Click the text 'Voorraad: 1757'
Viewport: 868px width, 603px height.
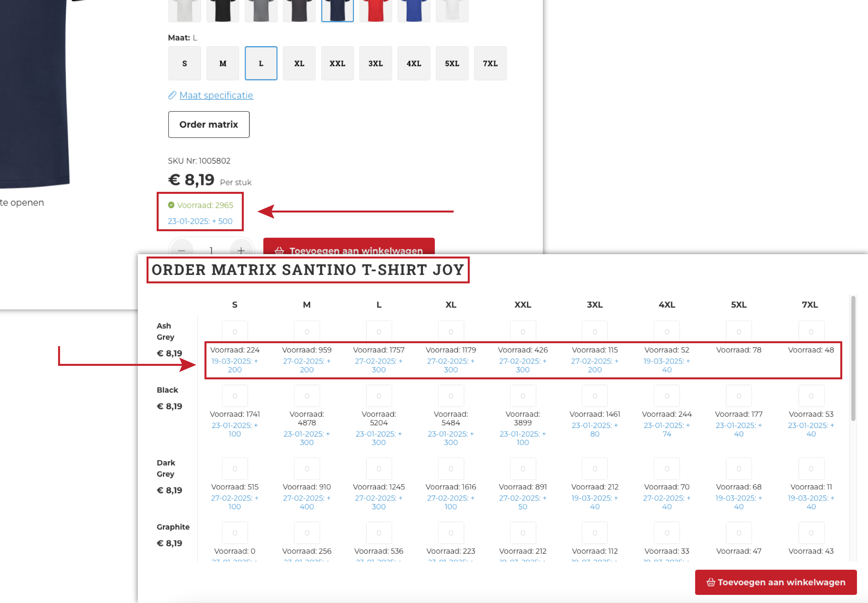[x=379, y=350]
